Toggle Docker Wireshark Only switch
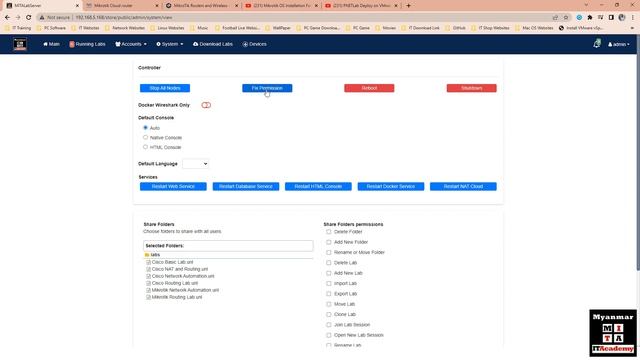 coord(206,105)
